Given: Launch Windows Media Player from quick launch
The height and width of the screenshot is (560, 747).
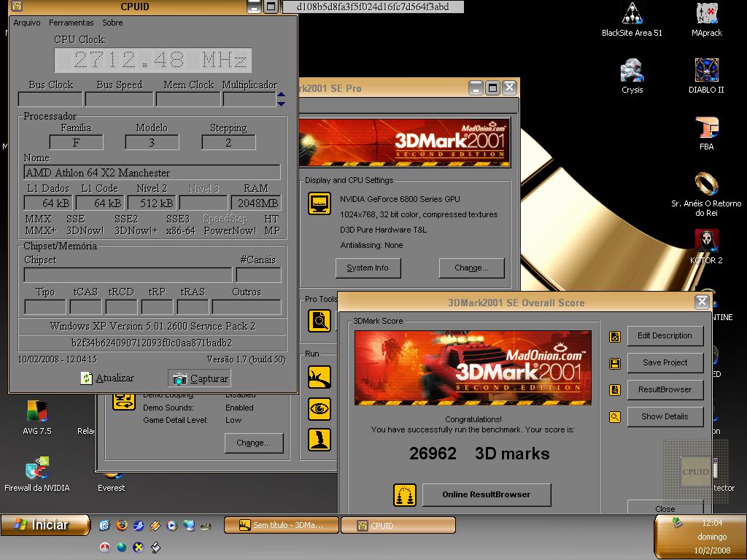Looking at the screenshot, I should click(x=172, y=526).
